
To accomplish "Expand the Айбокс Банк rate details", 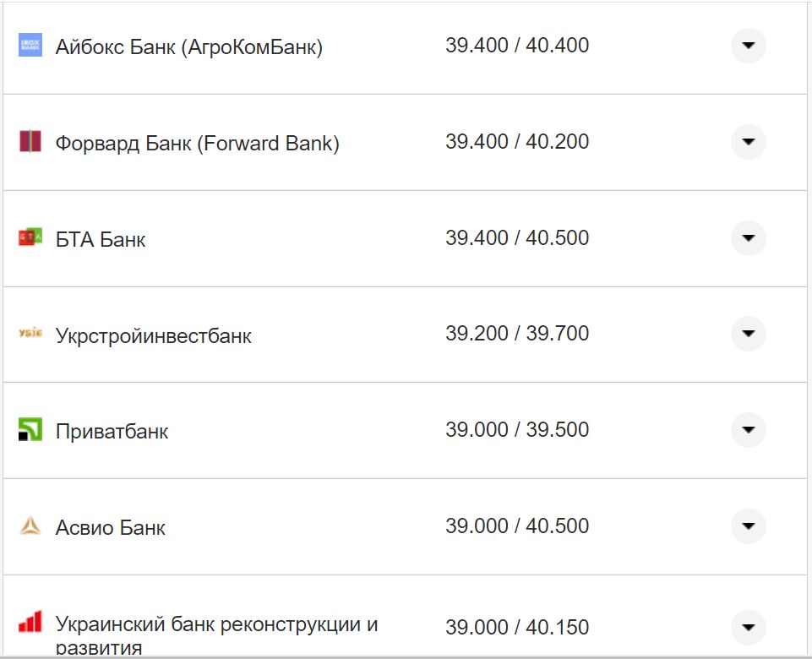I will pos(748,46).
